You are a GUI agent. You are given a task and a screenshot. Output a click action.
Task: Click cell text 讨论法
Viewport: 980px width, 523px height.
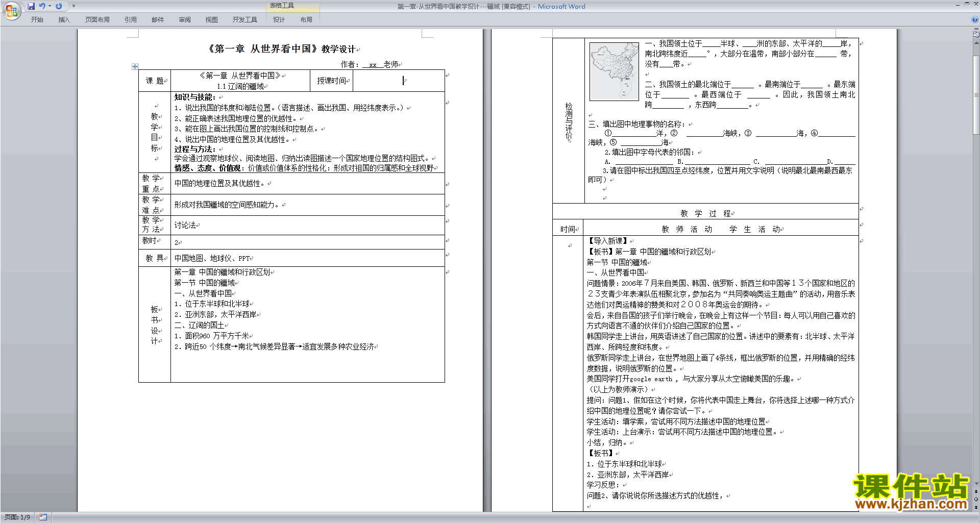(185, 225)
